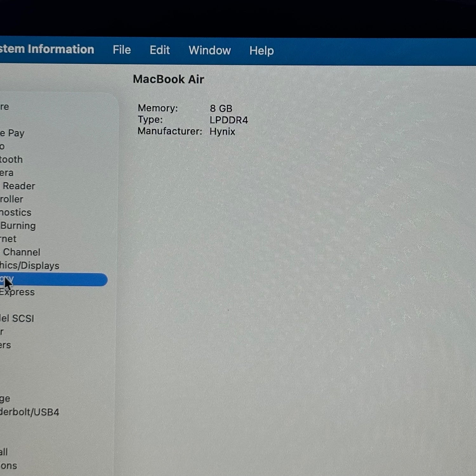Select Fibre Channel in the sidebar
Image resolution: width=476 pixels, height=476 pixels.
pyautogui.click(x=21, y=252)
